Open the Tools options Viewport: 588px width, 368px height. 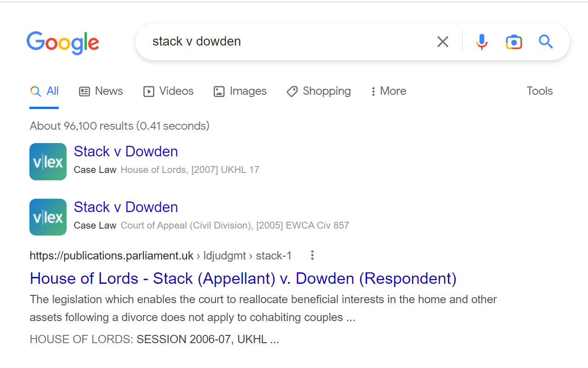click(539, 91)
